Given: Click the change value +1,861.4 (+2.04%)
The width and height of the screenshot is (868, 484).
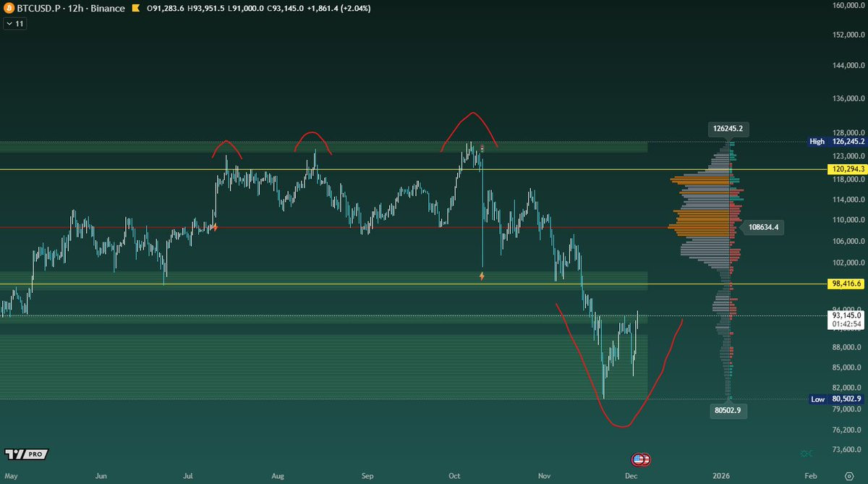Looking at the screenshot, I should 339,9.
